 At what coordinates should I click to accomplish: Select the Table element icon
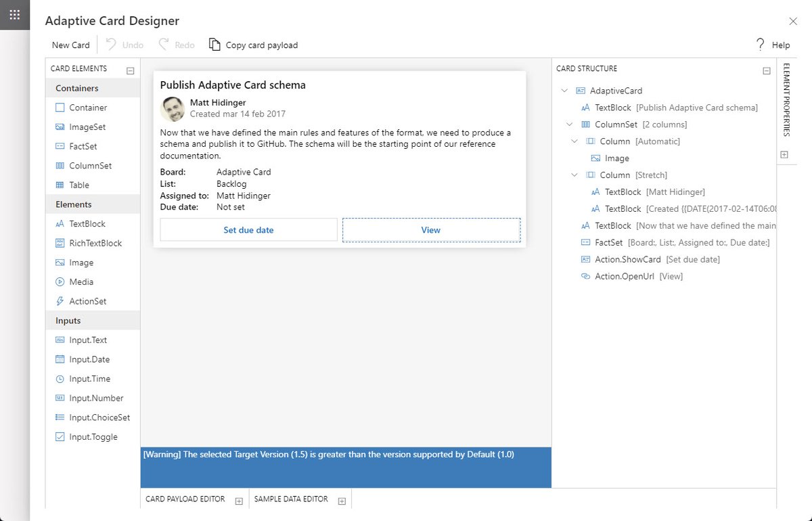[x=60, y=185]
